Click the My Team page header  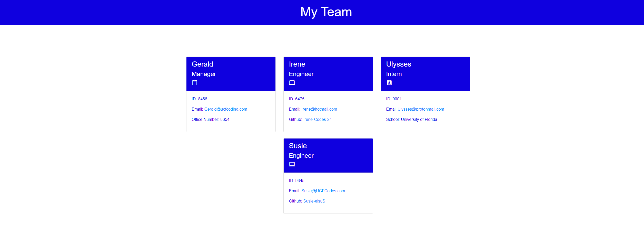tap(326, 12)
